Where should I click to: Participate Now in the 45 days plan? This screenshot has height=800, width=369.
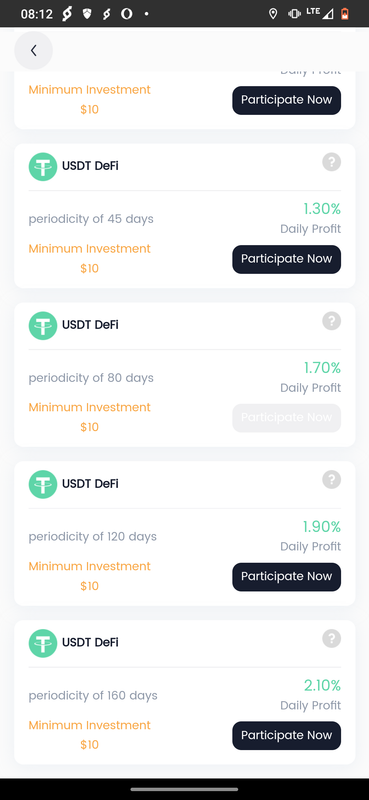coord(286,259)
